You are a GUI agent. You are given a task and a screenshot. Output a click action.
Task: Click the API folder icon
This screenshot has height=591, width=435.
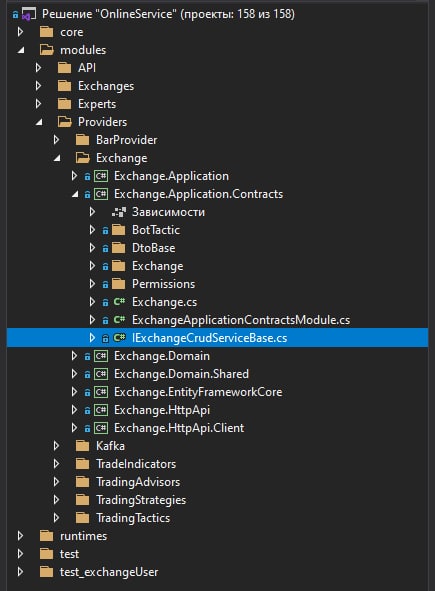pos(64,68)
